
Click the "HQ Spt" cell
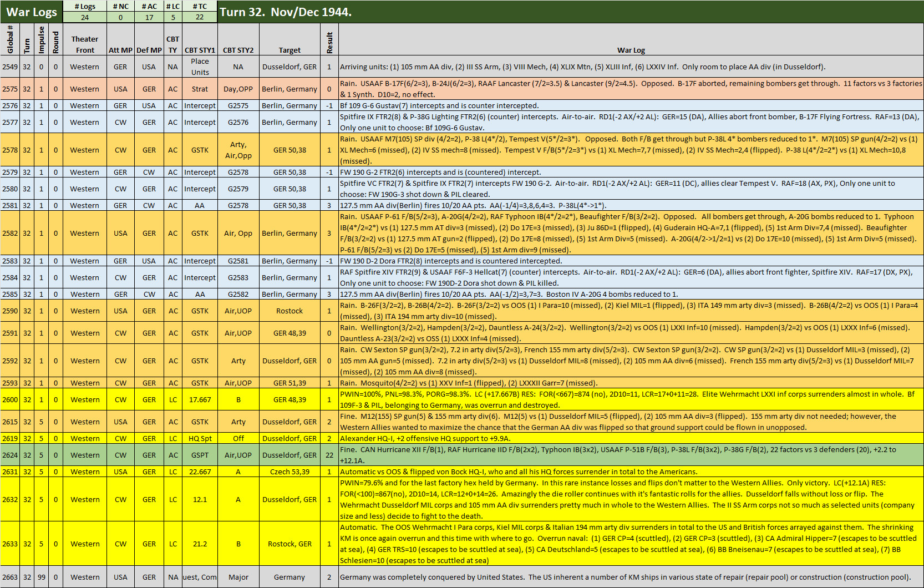200,438
